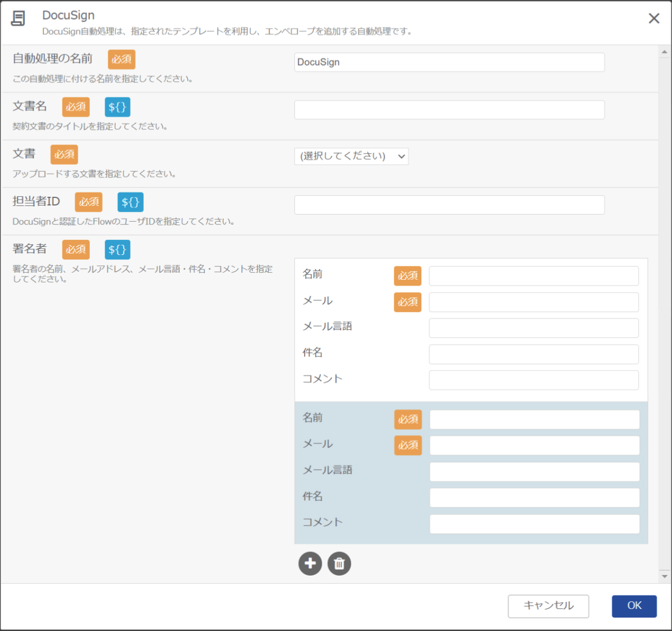
Task: Confirm with the OK button
Action: pyautogui.click(x=634, y=606)
